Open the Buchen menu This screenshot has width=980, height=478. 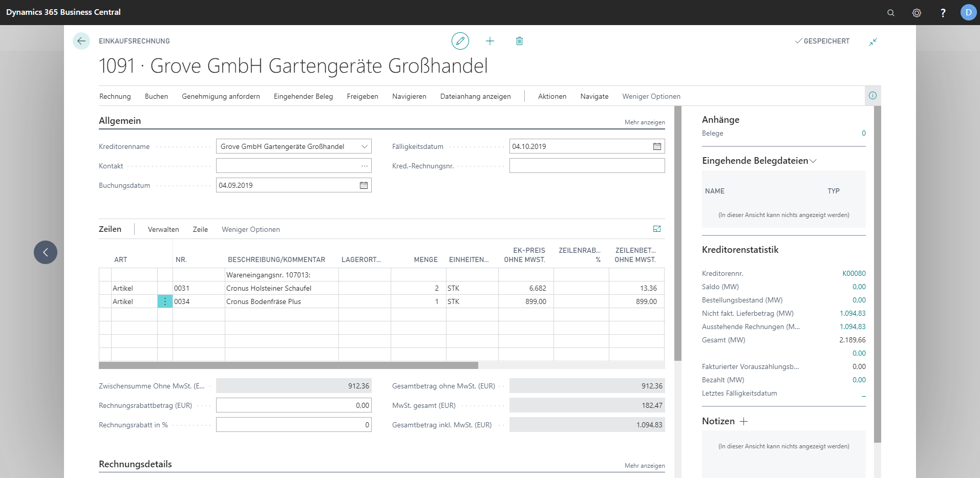pyautogui.click(x=156, y=96)
